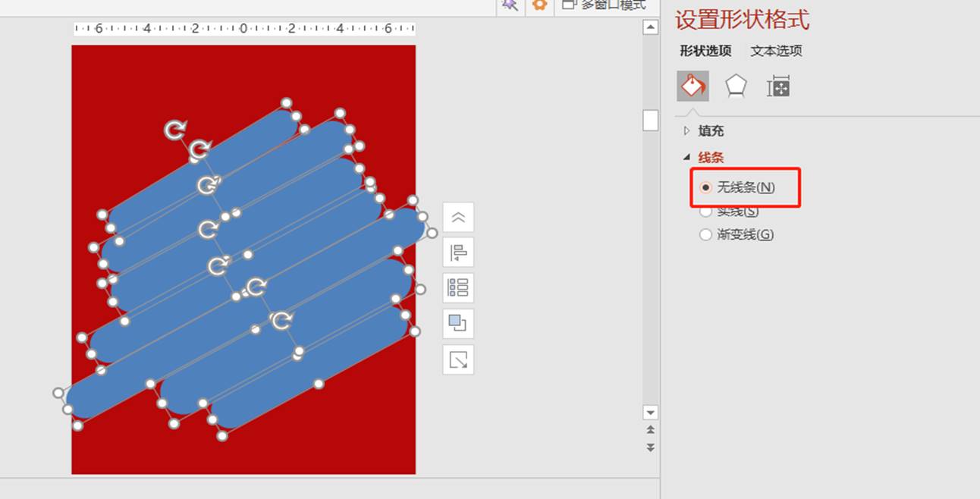Click the list-layout floating toolbar icon
This screenshot has width=980, height=499.
(458, 288)
